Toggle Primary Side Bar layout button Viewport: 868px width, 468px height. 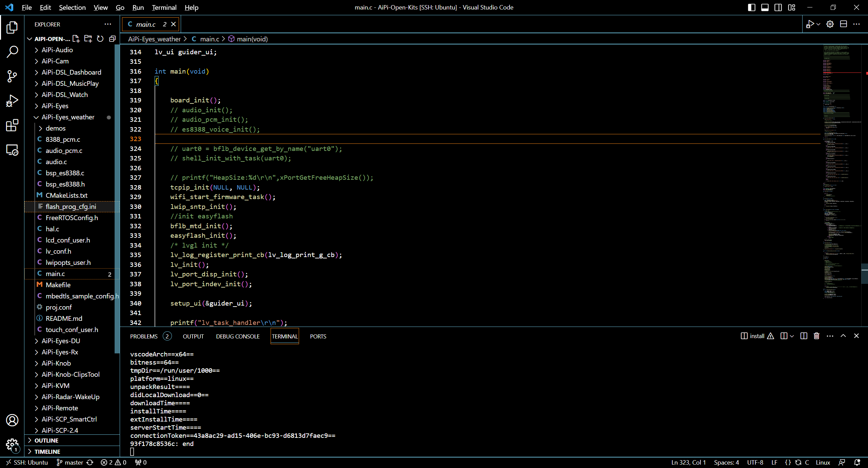[752, 7]
